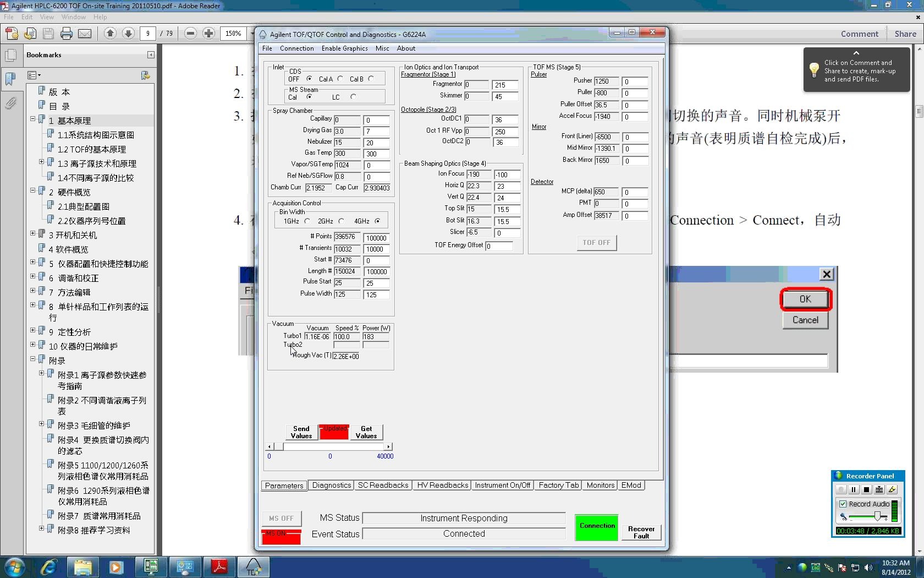Select 1GHz bin width radio button
Viewport: 924px width, 578px height.
click(x=307, y=221)
